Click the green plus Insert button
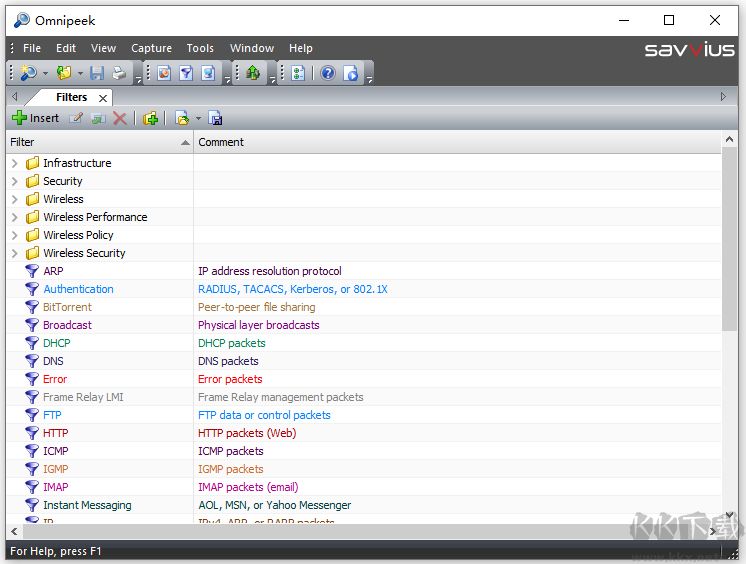 [36, 118]
